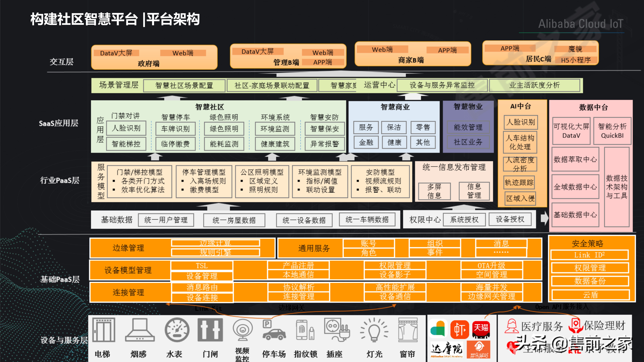Select the curtain (窗帘) icon
The width and height of the screenshot is (644, 362).
click(x=408, y=330)
